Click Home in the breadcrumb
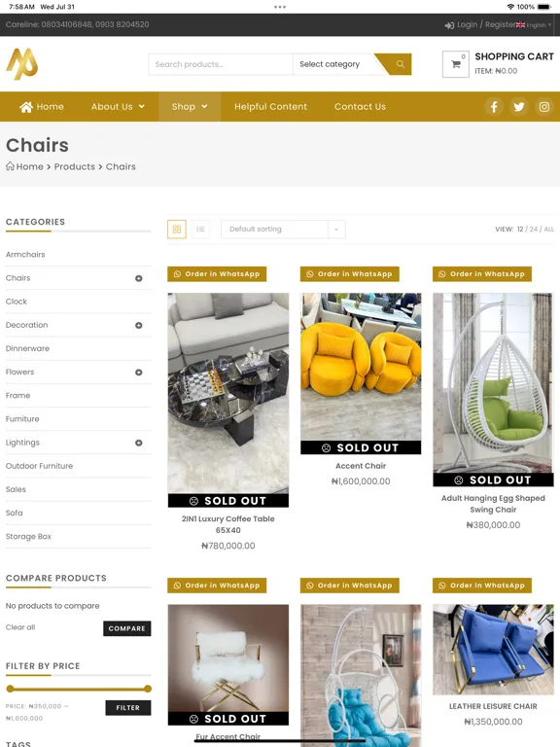 tap(29, 166)
